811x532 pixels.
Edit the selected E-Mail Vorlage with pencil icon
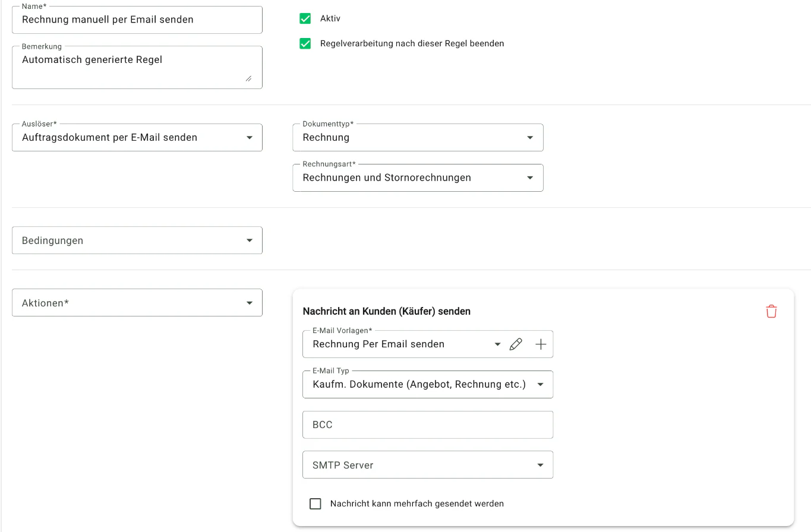coord(516,344)
